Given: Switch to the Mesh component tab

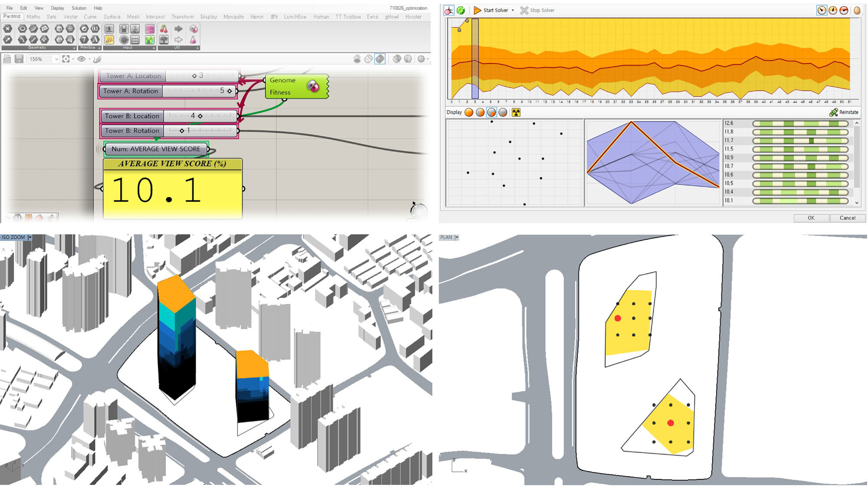Looking at the screenshot, I should (x=133, y=17).
